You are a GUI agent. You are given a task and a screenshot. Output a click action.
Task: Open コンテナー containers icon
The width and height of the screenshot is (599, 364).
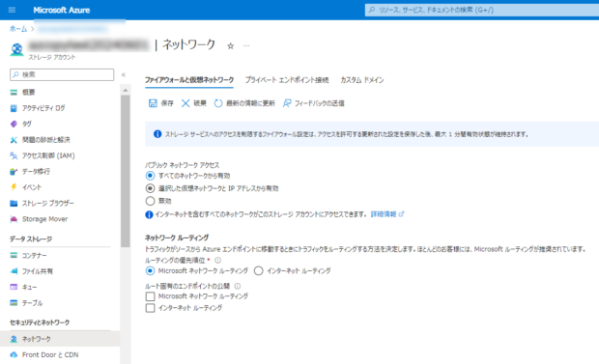14,255
